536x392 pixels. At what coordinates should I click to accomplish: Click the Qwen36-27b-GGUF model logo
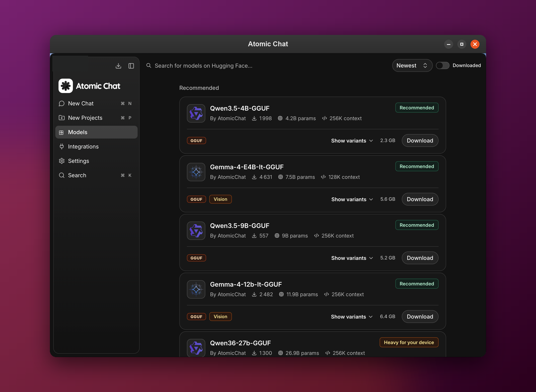coord(196,348)
